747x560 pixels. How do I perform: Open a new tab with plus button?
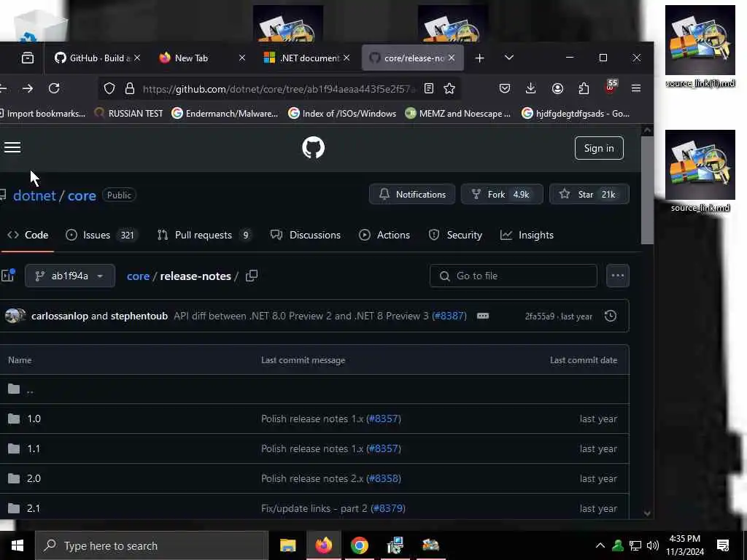tap(480, 58)
